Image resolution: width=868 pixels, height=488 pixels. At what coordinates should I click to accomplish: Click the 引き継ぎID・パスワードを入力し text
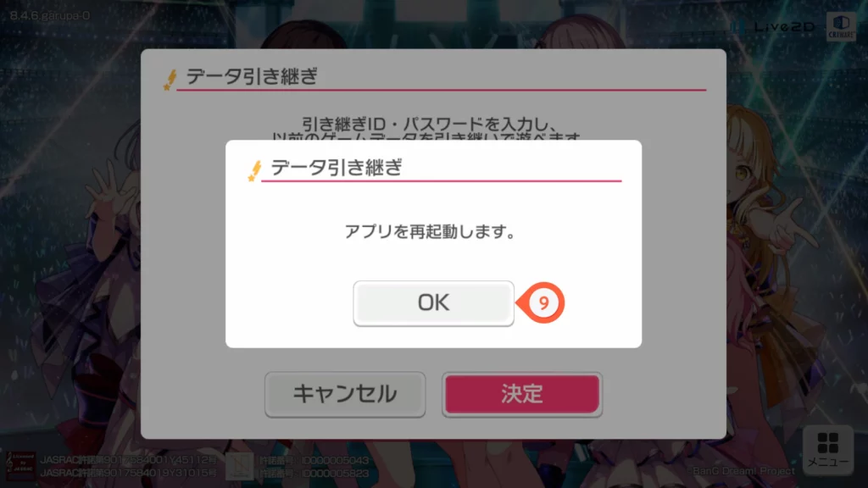click(x=429, y=124)
